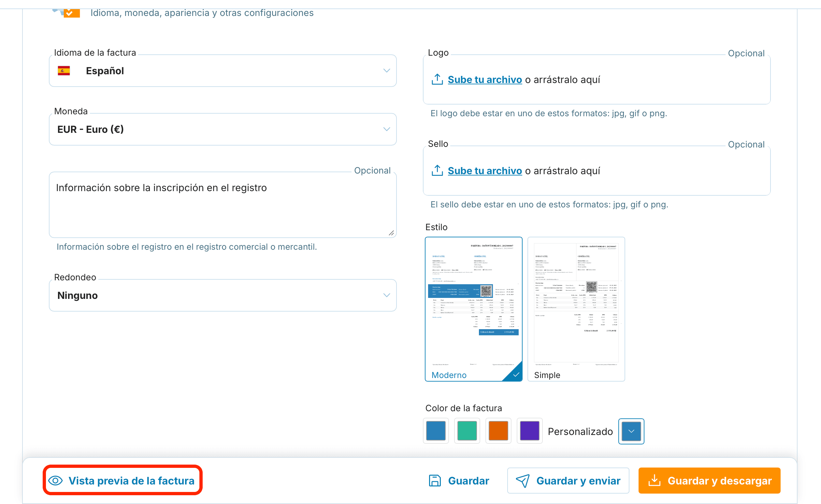The height and width of the screenshot is (504, 821).
Task: Click the Logo 'Sube tu archivo' link
Action: point(484,80)
